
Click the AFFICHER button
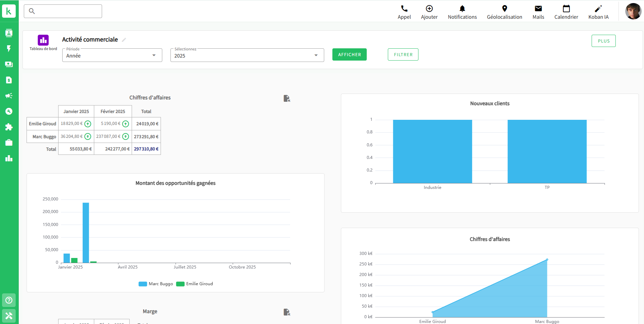349,54
